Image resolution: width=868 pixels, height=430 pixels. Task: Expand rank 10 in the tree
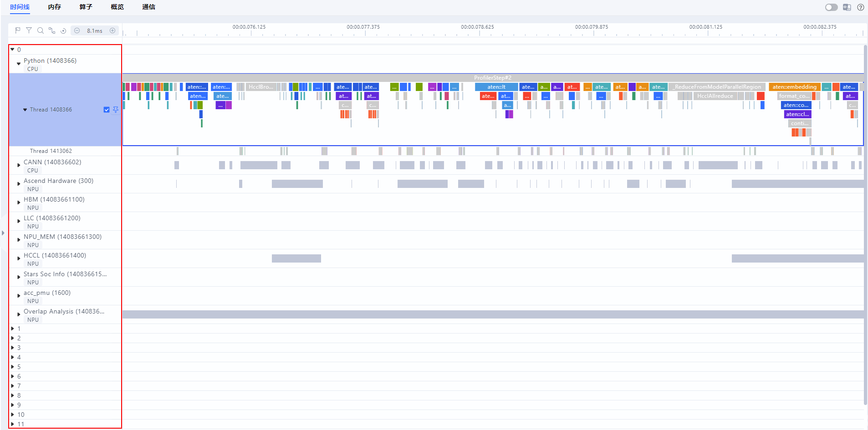(x=12, y=415)
